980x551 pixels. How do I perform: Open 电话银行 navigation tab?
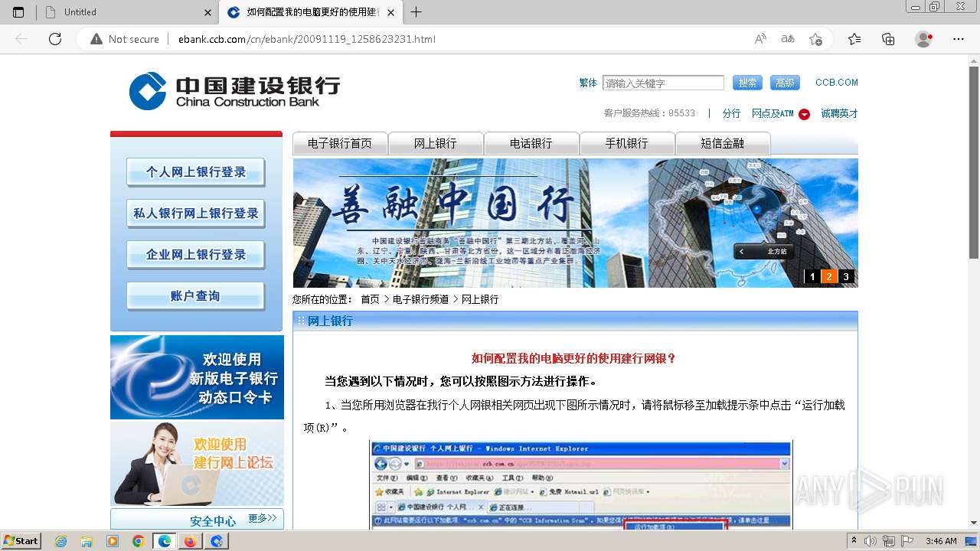point(531,143)
